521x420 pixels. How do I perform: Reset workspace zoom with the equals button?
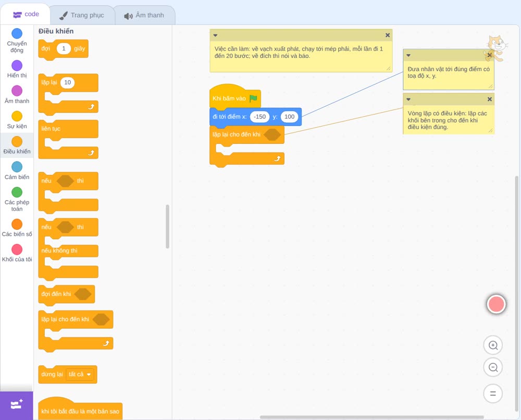(493, 394)
